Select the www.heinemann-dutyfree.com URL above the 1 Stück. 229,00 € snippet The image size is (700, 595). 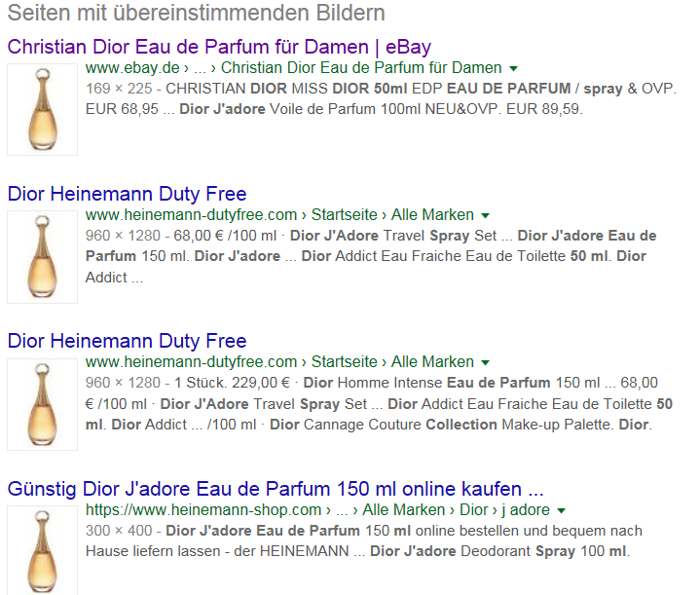pyautogui.click(x=191, y=362)
